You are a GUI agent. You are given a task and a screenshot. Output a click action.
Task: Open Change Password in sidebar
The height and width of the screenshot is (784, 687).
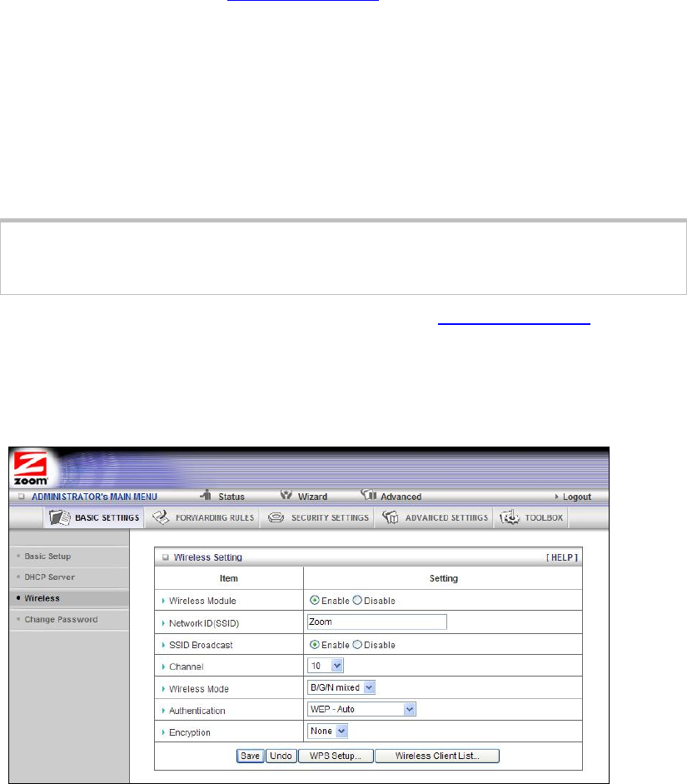pos(61,619)
